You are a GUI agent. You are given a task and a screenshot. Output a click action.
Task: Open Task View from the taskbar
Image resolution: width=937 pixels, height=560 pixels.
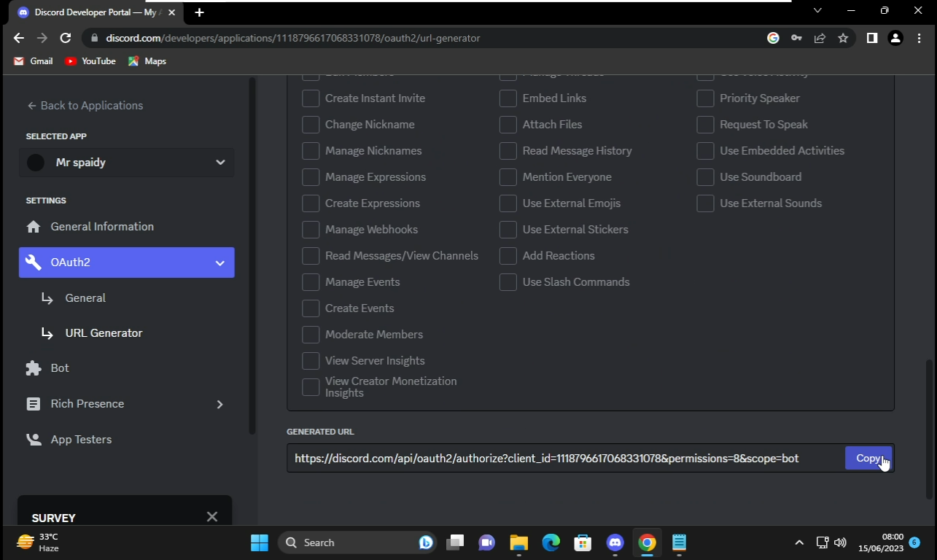tap(455, 542)
